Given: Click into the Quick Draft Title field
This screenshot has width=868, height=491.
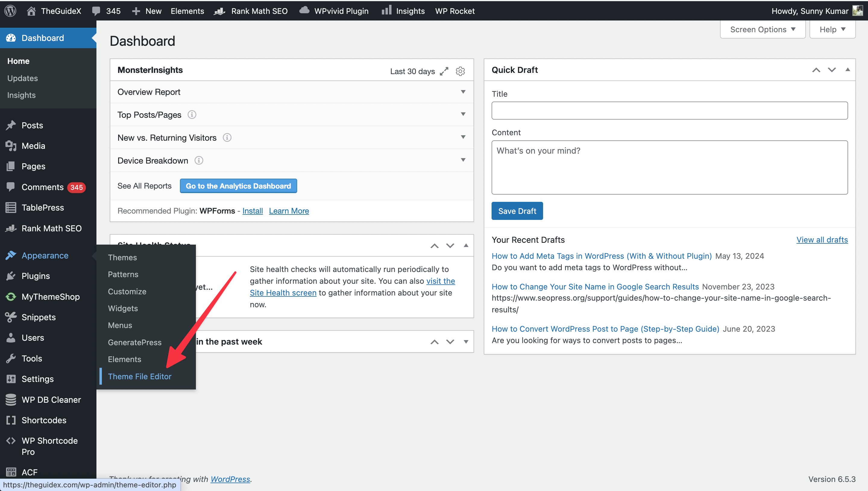Looking at the screenshot, I should (669, 111).
